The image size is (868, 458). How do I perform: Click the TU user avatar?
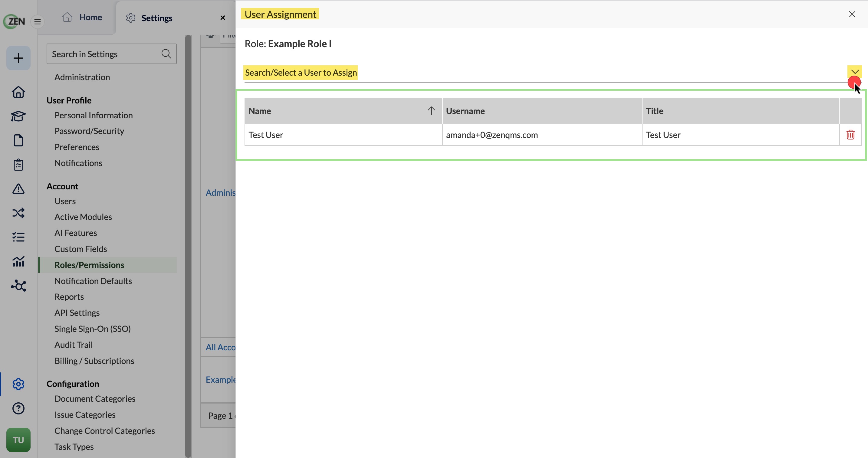pos(18,440)
